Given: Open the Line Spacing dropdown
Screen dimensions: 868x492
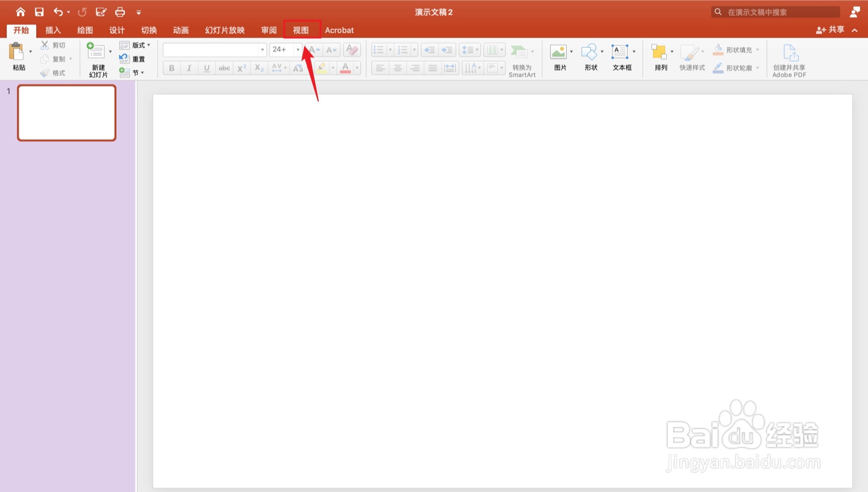Looking at the screenshot, I should [x=470, y=50].
